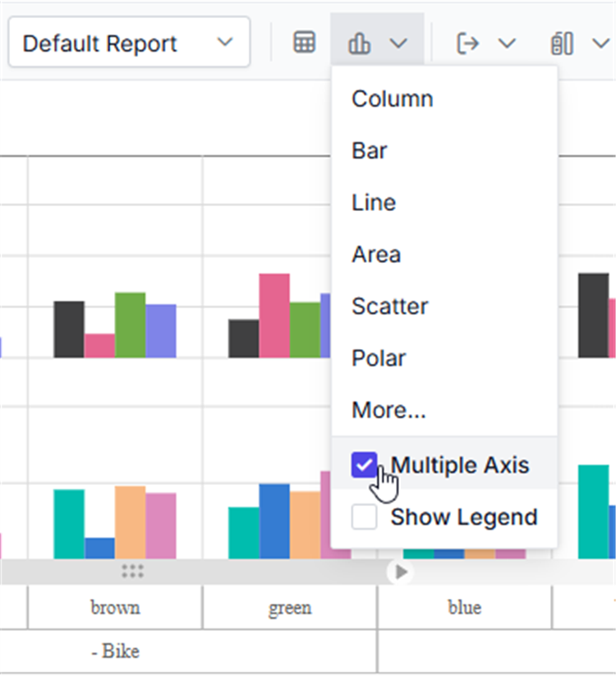Collapse the Bike group label
This screenshot has height=676, width=616.
pyautogui.click(x=116, y=651)
